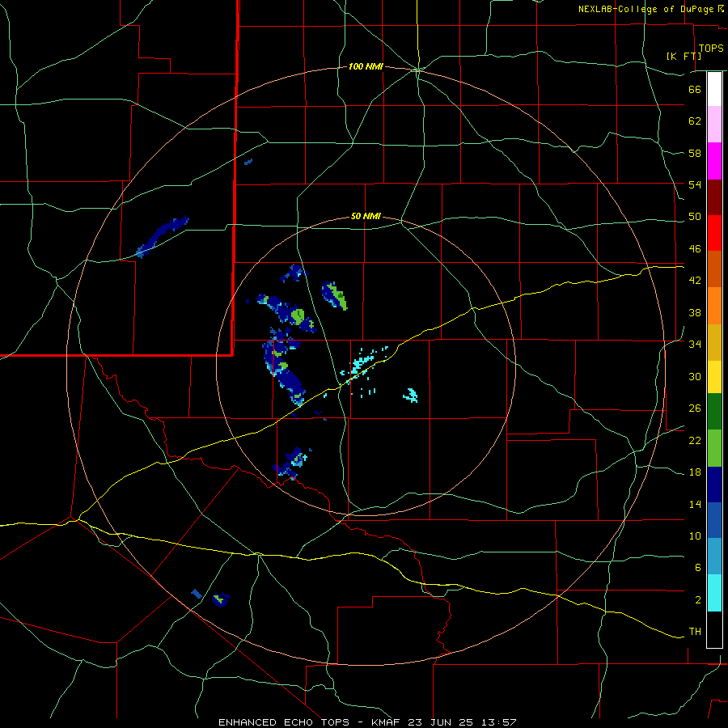Click the scale value 2
The width and height of the screenshot is (728, 728).
pos(697,600)
